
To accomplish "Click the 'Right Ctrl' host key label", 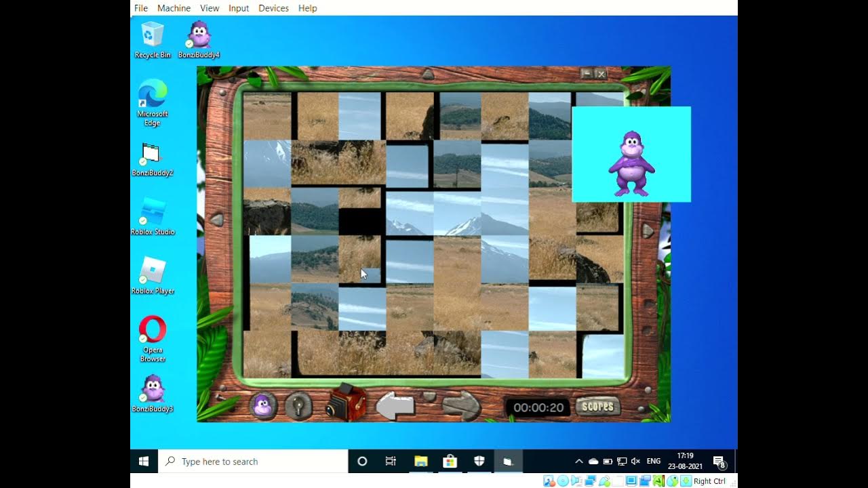I will coord(709,481).
